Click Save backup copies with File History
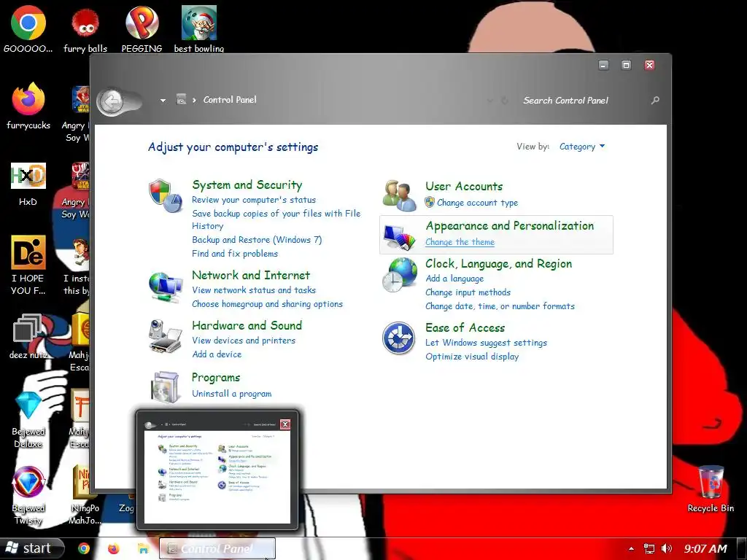Screen dimensions: 747x560 tap(276, 219)
